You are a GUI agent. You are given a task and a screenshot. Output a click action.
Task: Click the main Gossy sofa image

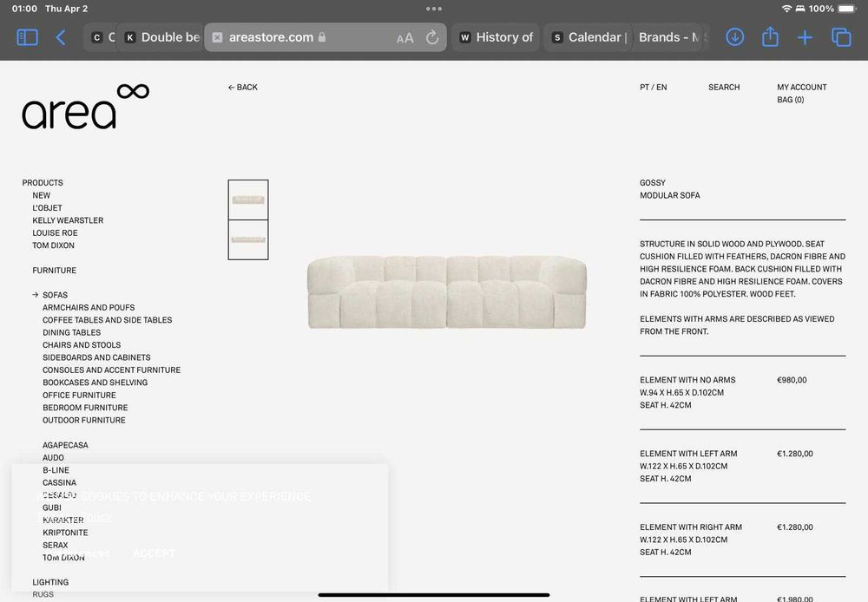[447, 292]
